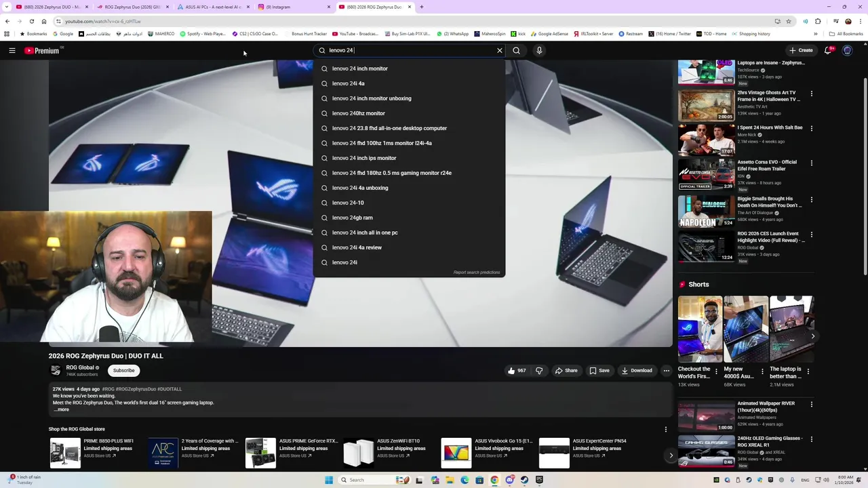Image resolution: width=868 pixels, height=488 pixels.
Task: Open options for 'I Spent 24 Hours With Salt Bae'
Action: tap(811, 128)
